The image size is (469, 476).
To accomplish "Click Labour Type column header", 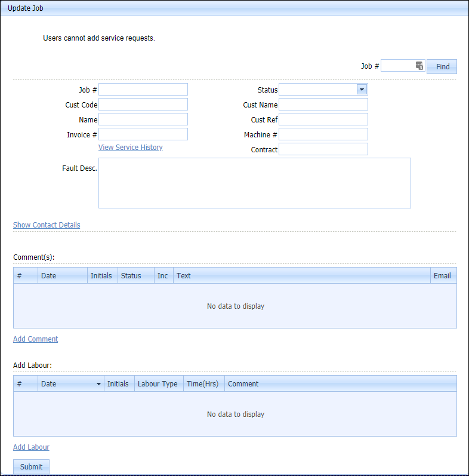I will pyautogui.click(x=159, y=383).
